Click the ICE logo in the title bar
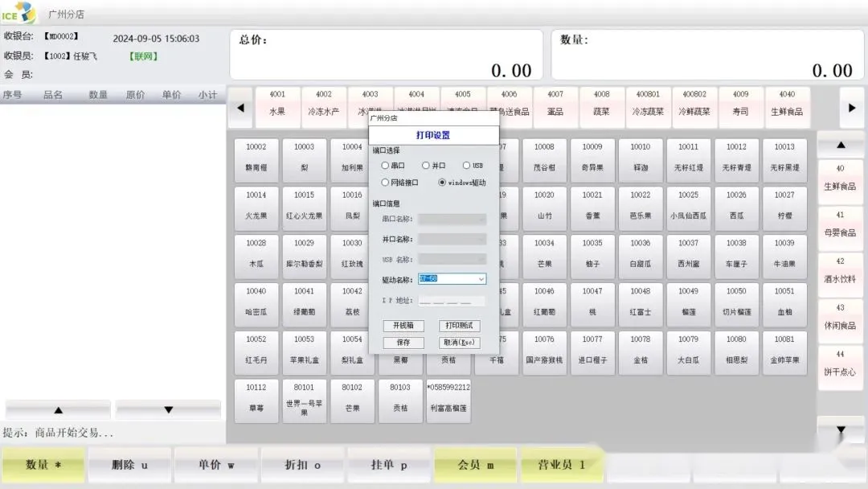 tap(18, 13)
